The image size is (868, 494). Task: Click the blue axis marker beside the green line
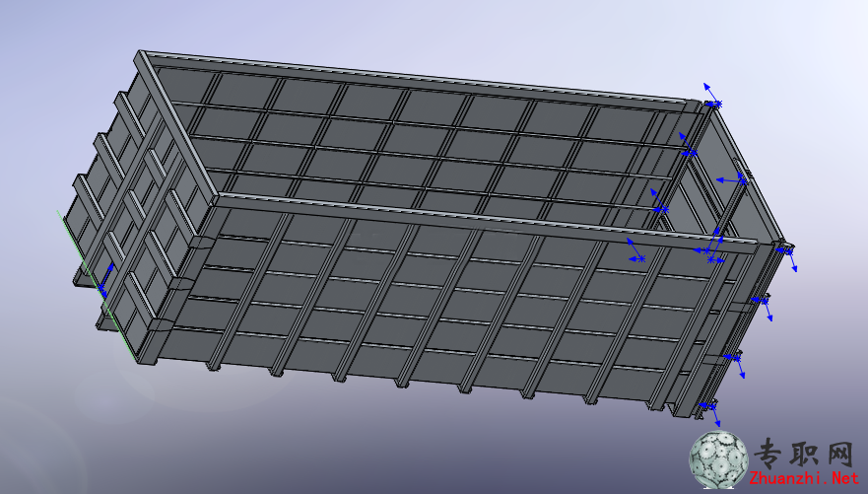click(105, 279)
